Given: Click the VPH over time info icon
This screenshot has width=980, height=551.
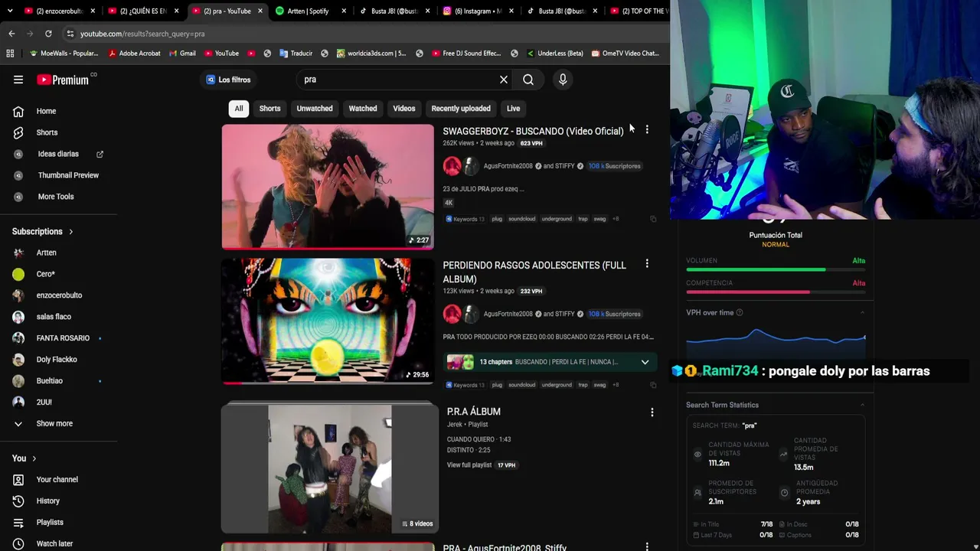Looking at the screenshot, I should pyautogui.click(x=740, y=313).
